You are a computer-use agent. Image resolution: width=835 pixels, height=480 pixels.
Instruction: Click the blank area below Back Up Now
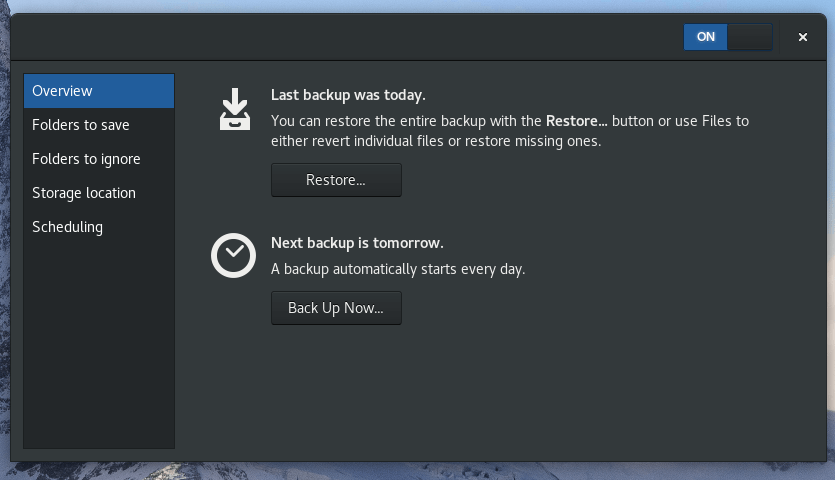500,390
